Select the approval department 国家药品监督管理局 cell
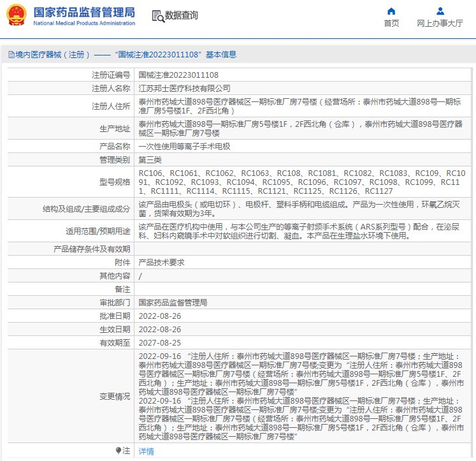This screenshot has width=476, height=461. click(x=173, y=302)
